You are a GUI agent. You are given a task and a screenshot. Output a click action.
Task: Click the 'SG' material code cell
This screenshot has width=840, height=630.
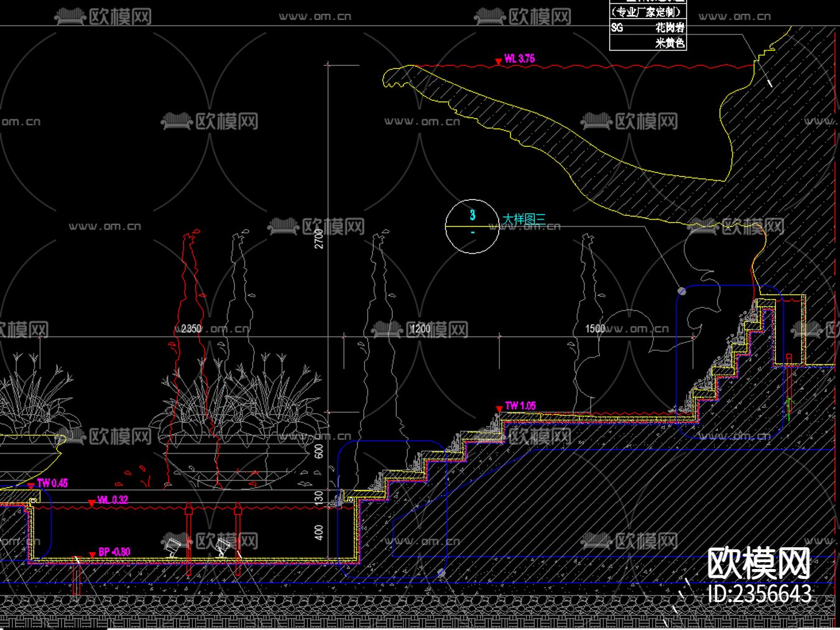(617, 28)
